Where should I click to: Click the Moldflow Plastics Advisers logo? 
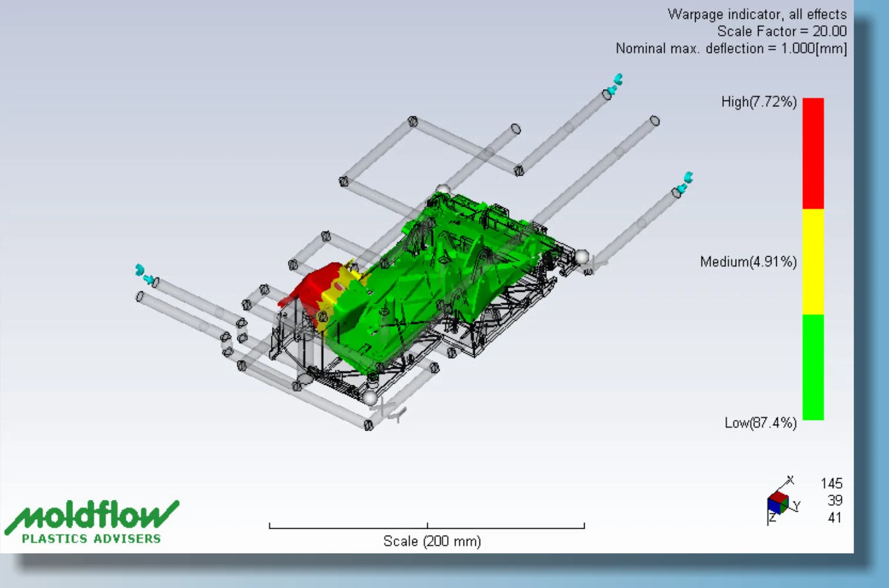[x=92, y=522]
